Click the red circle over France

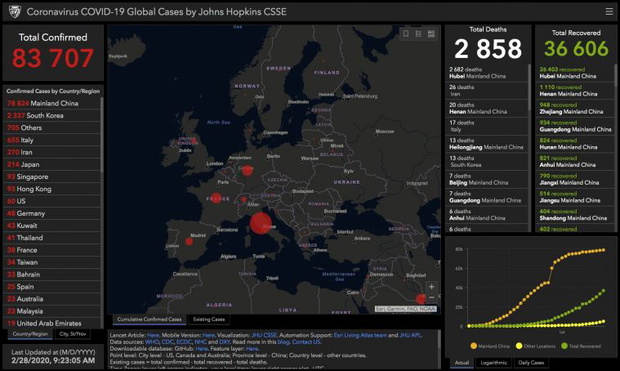coord(216,198)
